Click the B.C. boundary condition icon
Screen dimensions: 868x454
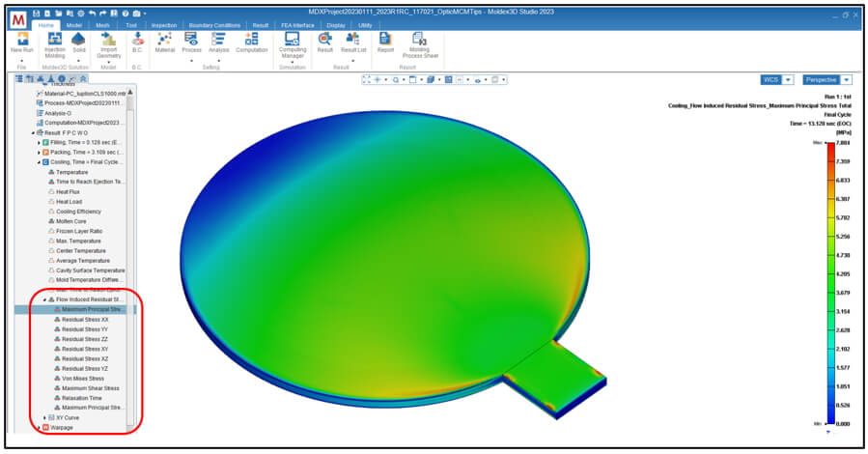[137, 39]
